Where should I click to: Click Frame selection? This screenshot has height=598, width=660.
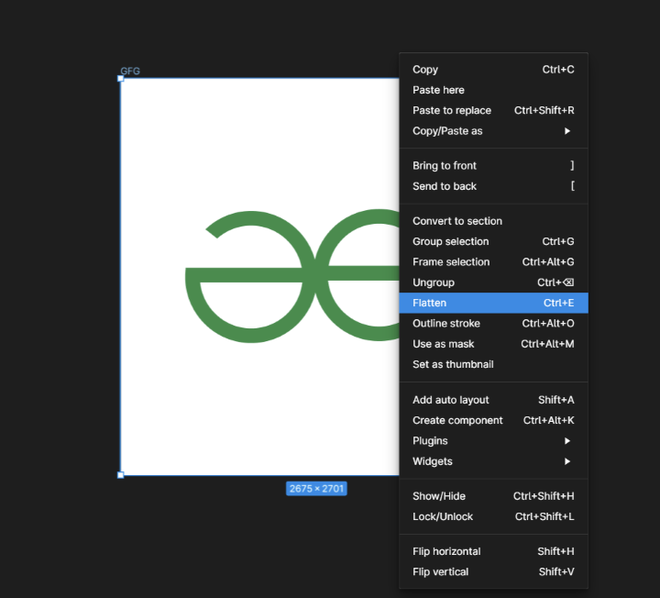tap(493, 262)
